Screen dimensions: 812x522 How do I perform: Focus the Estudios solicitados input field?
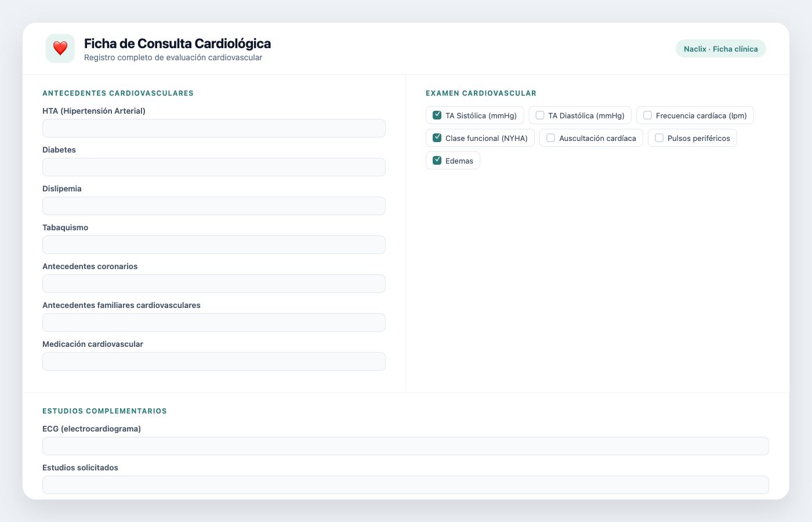[x=405, y=485]
